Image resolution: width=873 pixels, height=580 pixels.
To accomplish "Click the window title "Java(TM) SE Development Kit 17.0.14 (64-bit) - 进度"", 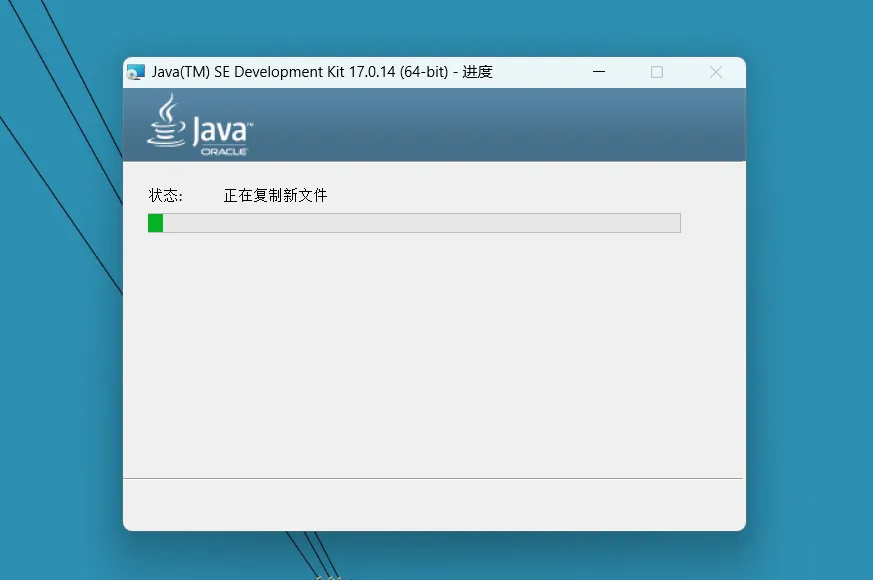I will (322, 72).
